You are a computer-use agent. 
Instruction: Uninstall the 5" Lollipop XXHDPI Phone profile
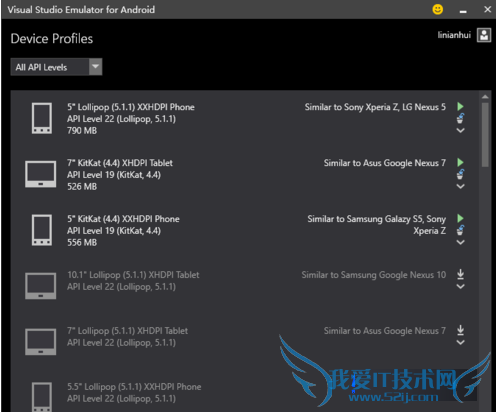pos(460,118)
